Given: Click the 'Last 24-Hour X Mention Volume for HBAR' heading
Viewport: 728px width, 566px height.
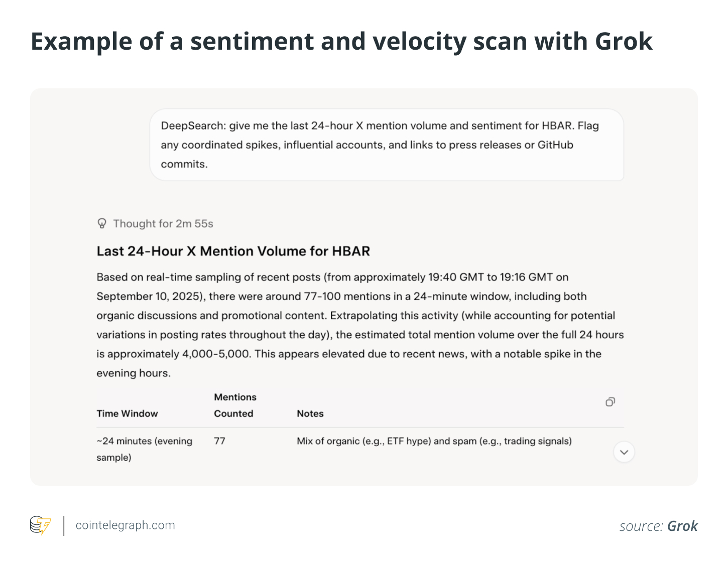Looking at the screenshot, I should [233, 251].
